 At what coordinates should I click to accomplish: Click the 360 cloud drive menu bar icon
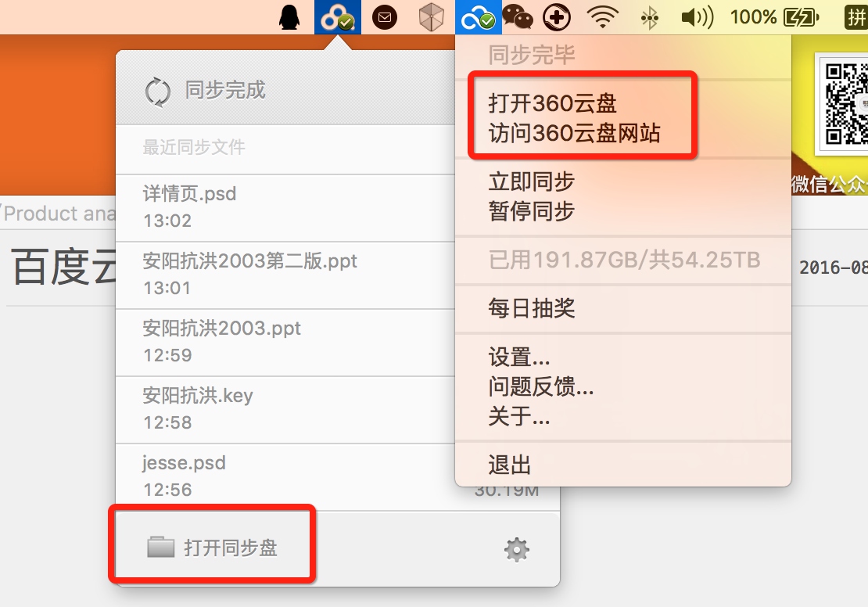[479, 17]
